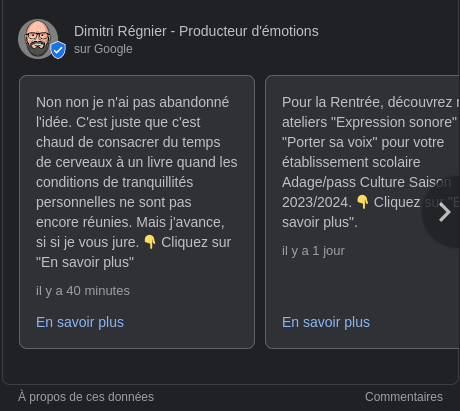The width and height of the screenshot is (460, 411).
Task: Click the blue verified shield badge
Action: click(x=58, y=50)
